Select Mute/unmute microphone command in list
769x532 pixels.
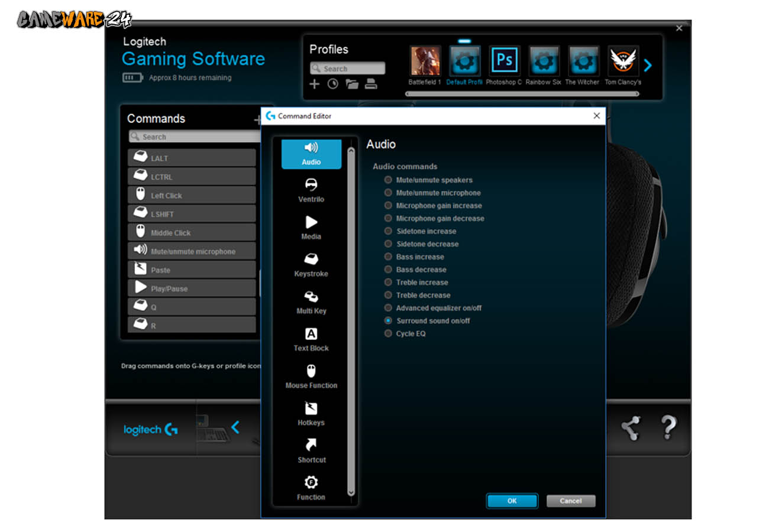tap(192, 251)
